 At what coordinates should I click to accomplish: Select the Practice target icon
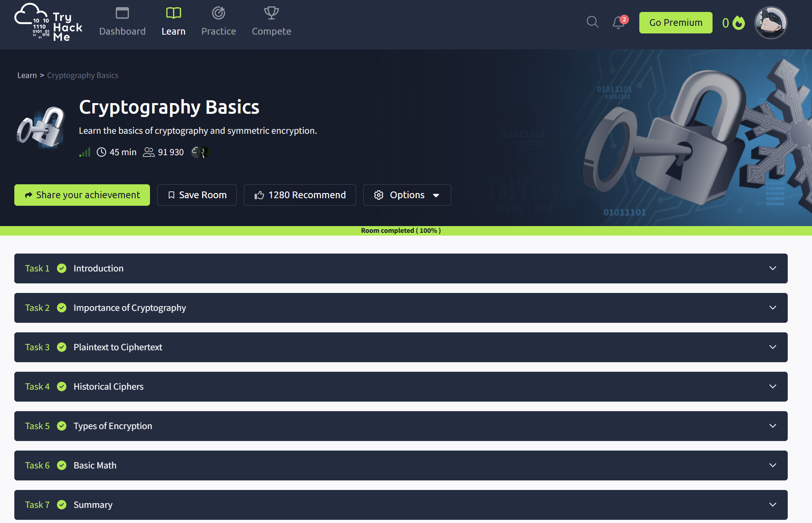(218, 13)
